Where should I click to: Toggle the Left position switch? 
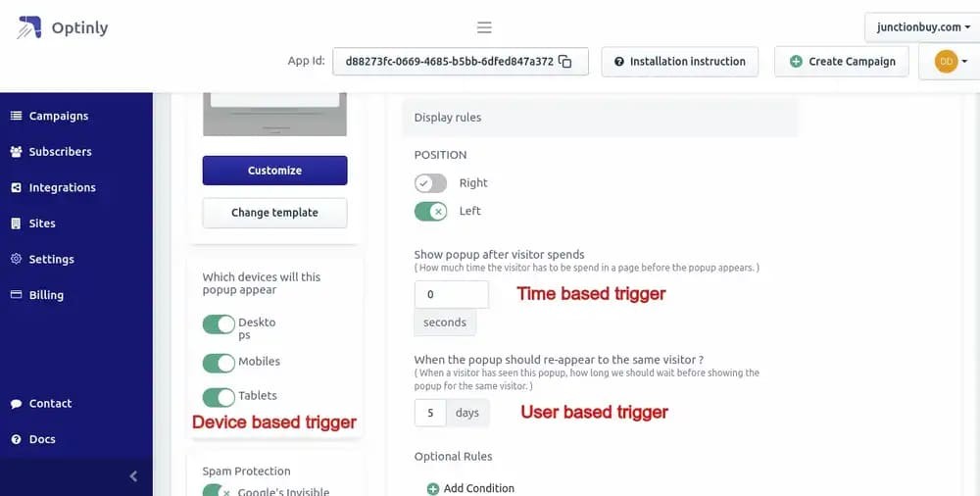(x=430, y=212)
